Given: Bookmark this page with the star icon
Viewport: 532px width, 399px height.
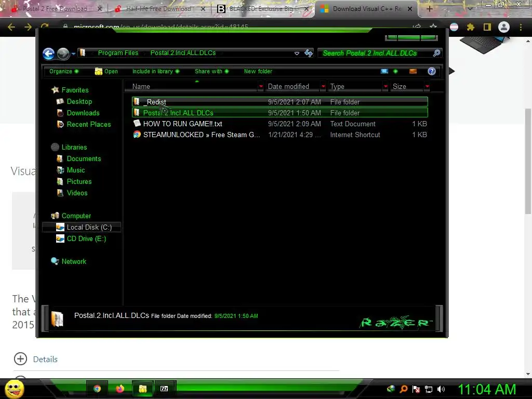Looking at the screenshot, I should [x=433, y=27].
